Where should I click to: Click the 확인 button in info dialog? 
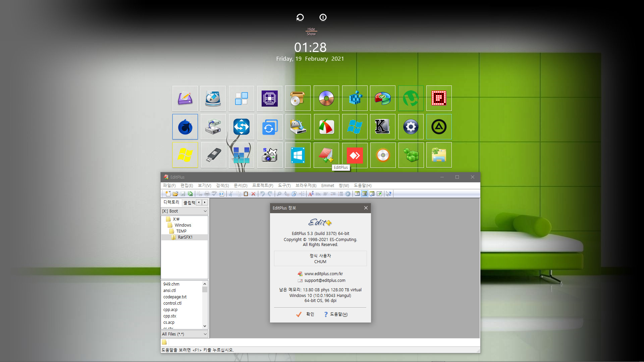(305, 314)
